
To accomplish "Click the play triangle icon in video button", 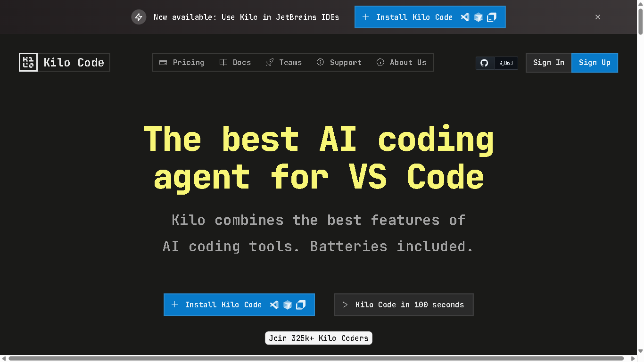I will (x=345, y=304).
